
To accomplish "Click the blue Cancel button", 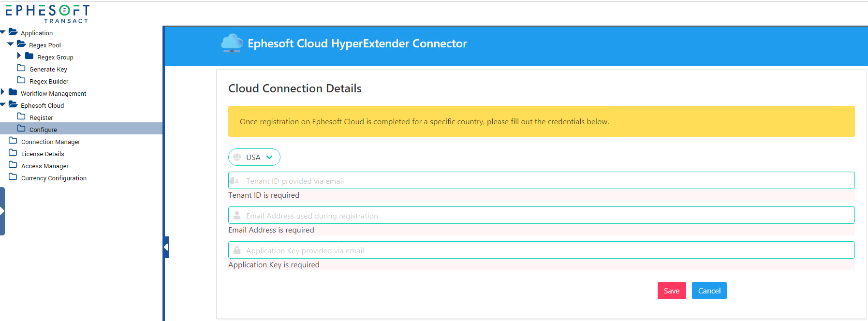I will pos(709,291).
